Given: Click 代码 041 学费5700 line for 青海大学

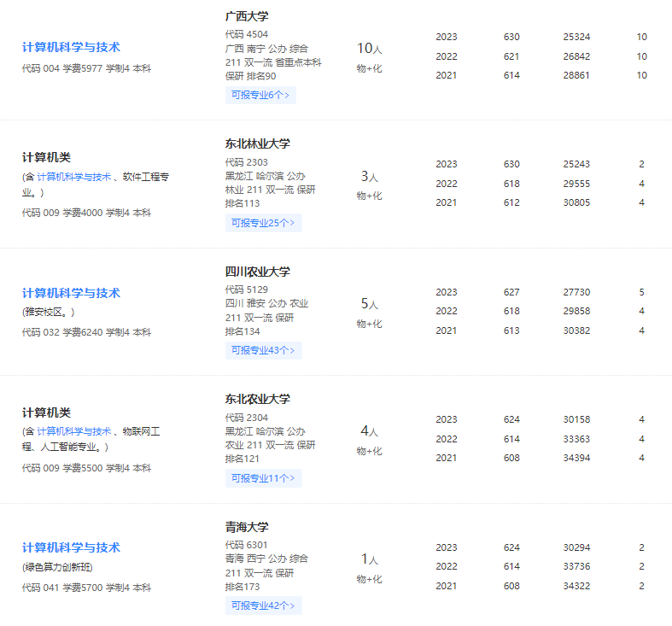Looking at the screenshot, I should (x=86, y=588).
